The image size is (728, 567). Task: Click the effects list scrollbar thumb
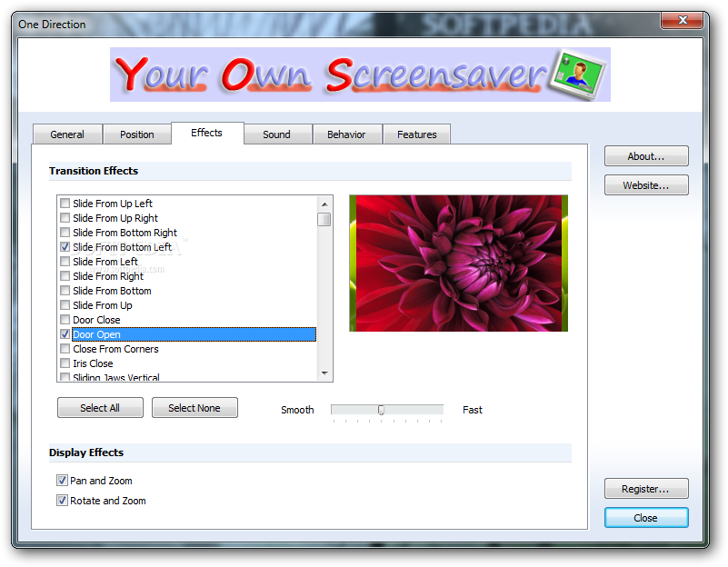click(324, 220)
